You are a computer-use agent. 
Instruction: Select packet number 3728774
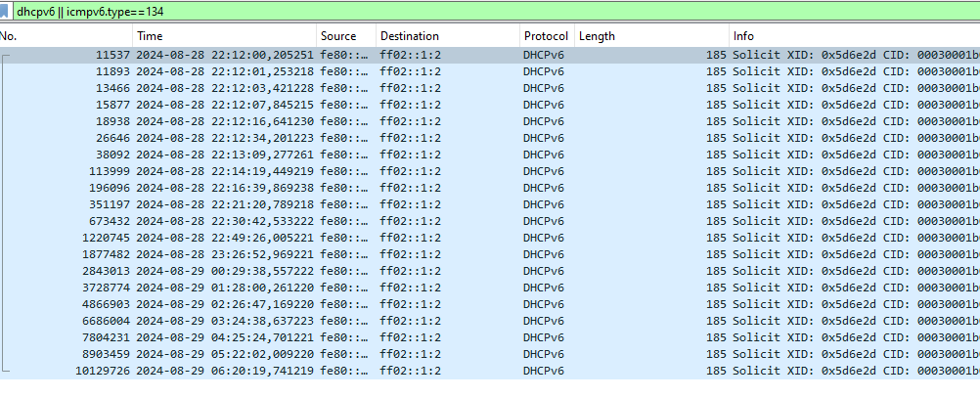[490, 288]
